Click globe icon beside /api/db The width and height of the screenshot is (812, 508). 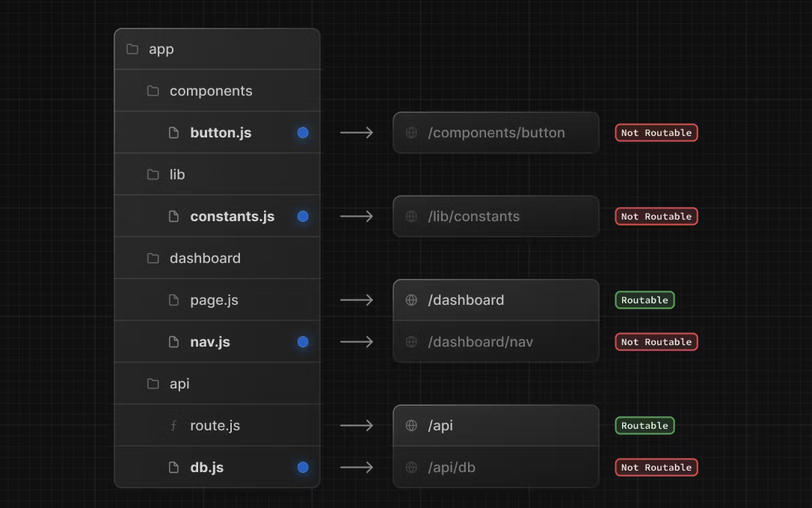coord(411,468)
